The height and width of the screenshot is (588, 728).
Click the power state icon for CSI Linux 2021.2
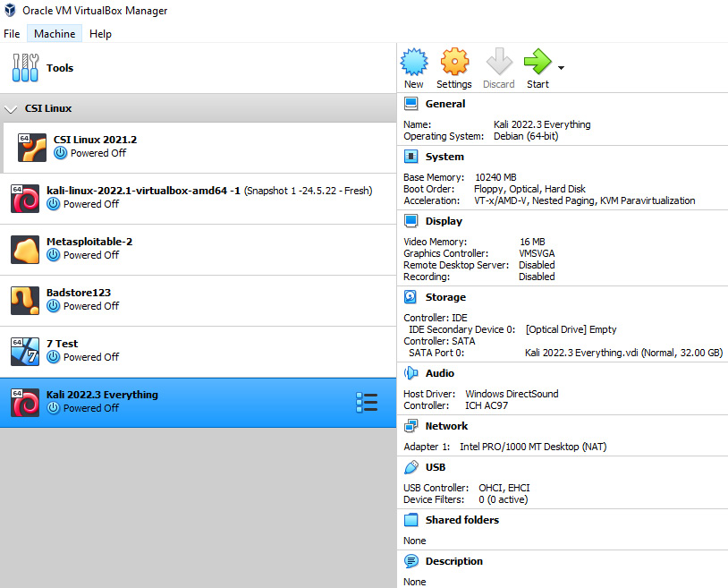pos(60,153)
